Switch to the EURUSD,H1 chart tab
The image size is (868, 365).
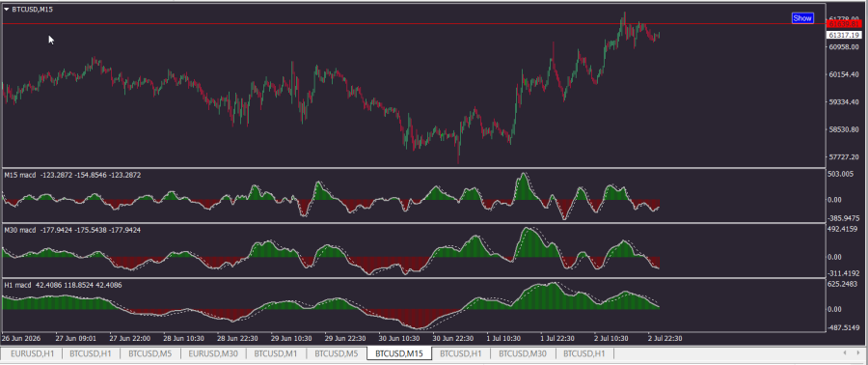tap(32, 353)
